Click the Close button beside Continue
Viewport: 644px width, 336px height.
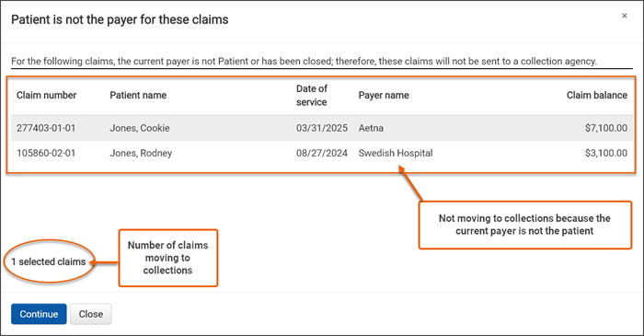click(x=91, y=314)
